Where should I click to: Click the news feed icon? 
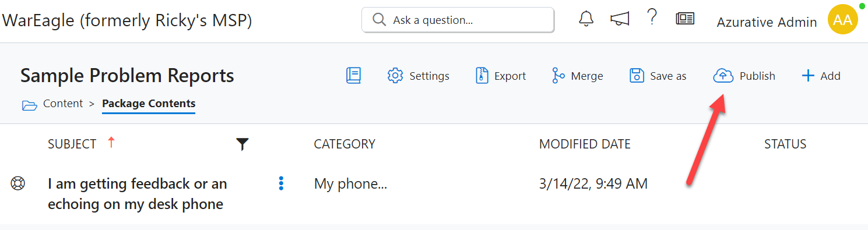[685, 19]
